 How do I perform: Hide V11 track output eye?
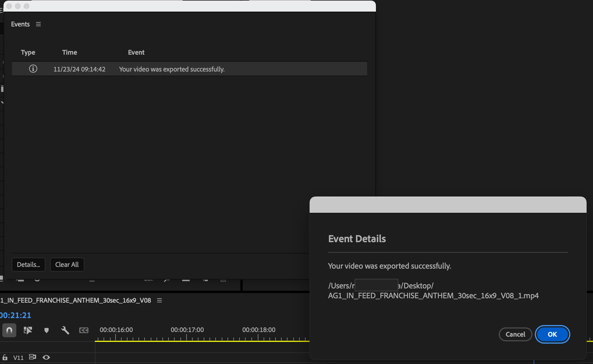pos(46,357)
